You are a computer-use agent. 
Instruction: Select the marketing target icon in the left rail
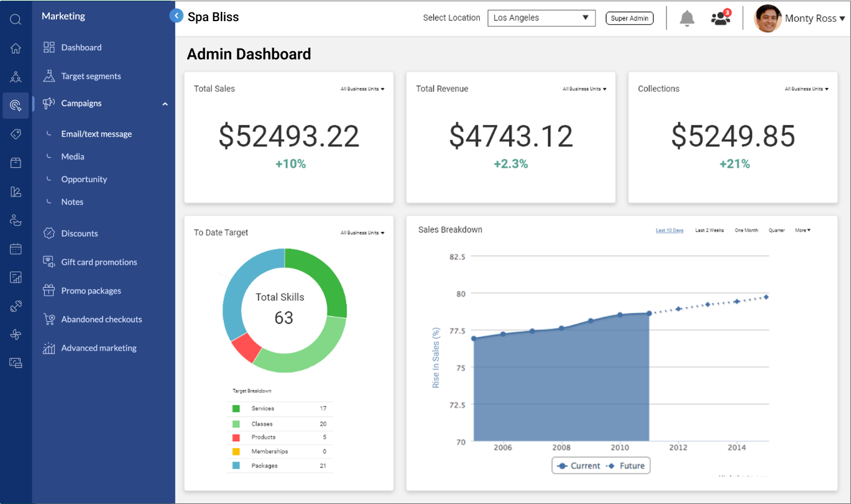[x=16, y=106]
